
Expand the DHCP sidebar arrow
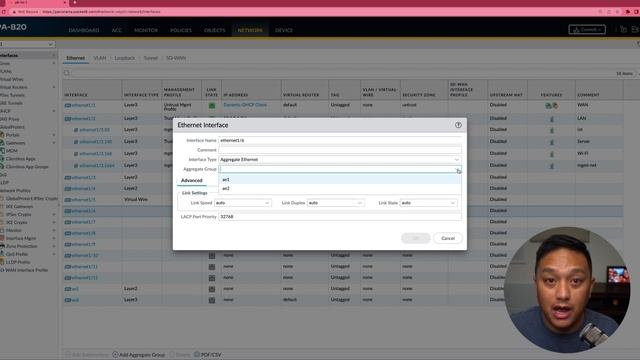point(53,111)
